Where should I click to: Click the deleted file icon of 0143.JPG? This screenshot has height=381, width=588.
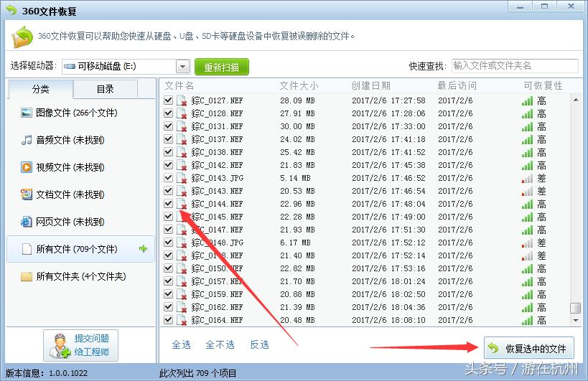click(182, 178)
